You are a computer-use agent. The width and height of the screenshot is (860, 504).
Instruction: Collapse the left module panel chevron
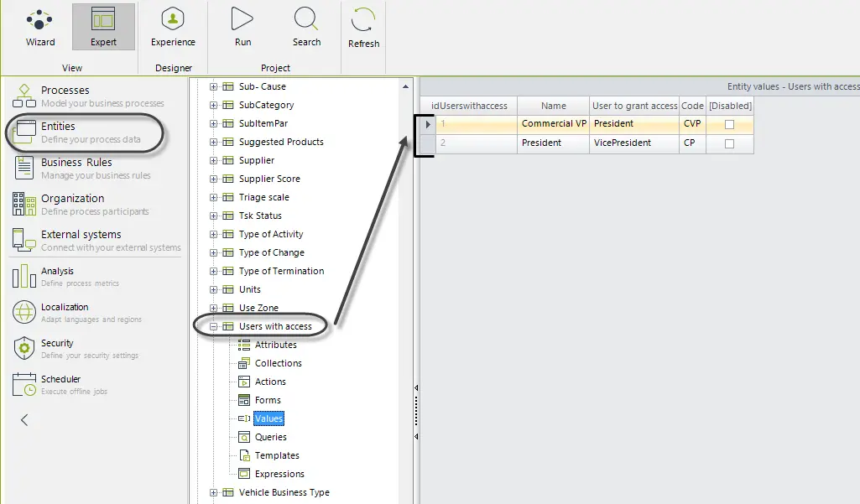pos(24,420)
